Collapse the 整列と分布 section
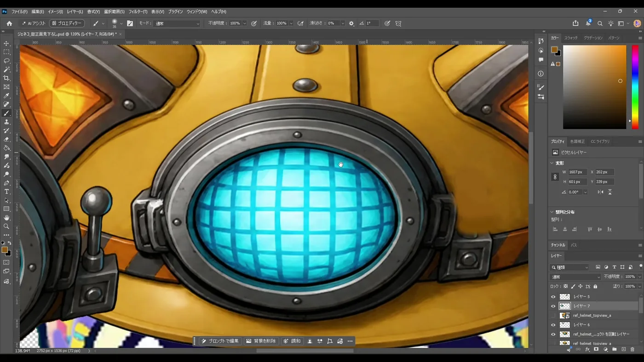This screenshot has height=362, width=644. click(x=552, y=212)
